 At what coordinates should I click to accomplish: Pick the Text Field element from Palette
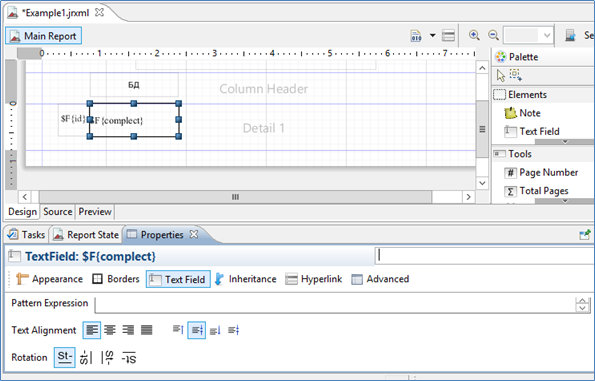point(532,131)
